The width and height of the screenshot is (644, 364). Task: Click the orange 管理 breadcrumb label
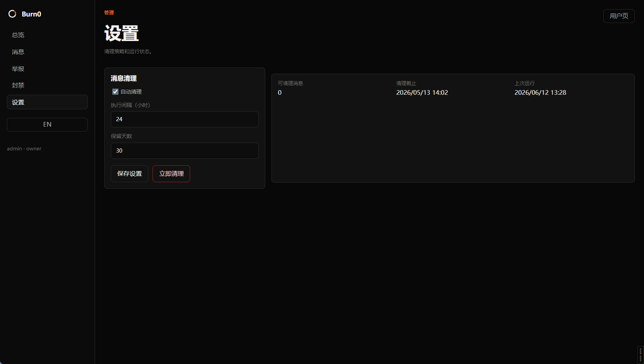coord(109,13)
